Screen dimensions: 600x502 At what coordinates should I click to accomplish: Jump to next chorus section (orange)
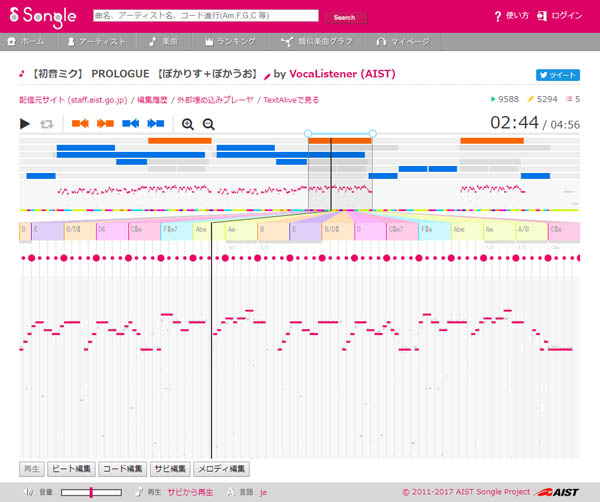coord(104,124)
